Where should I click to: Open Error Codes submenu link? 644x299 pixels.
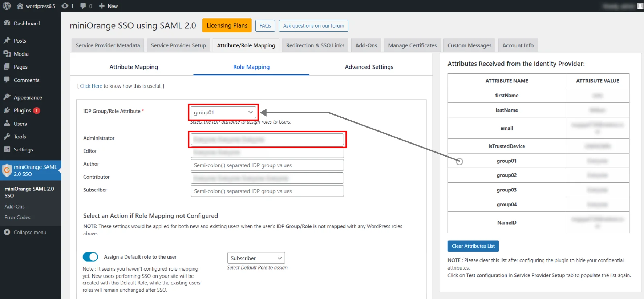pyautogui.click(x=17, y=217)
